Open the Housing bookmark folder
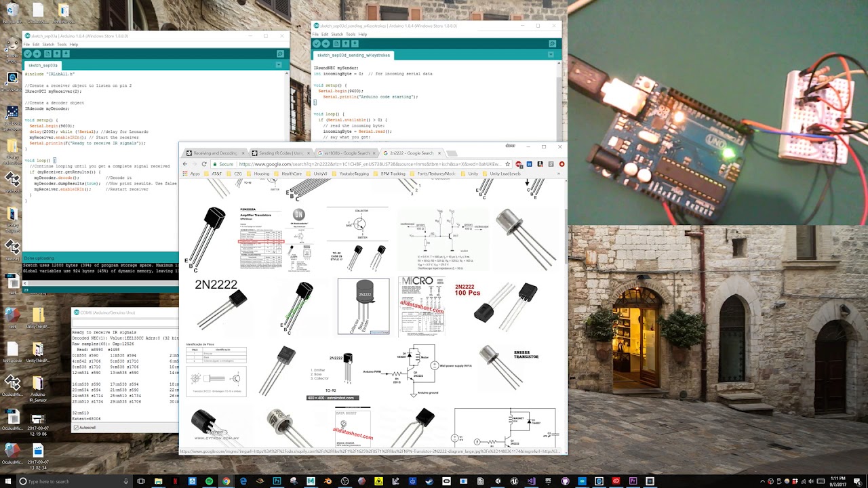 tap(258, 174)
